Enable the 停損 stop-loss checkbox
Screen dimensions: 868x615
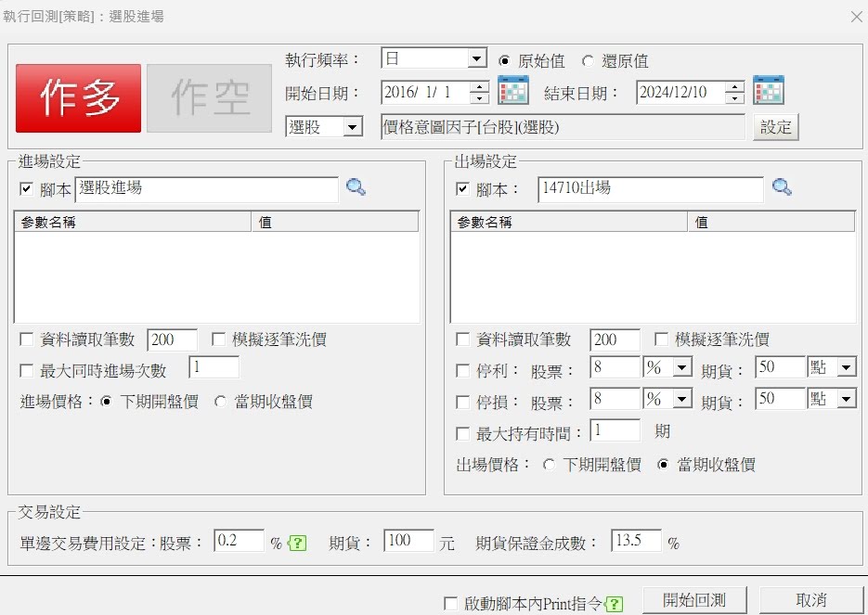point(463,403)
